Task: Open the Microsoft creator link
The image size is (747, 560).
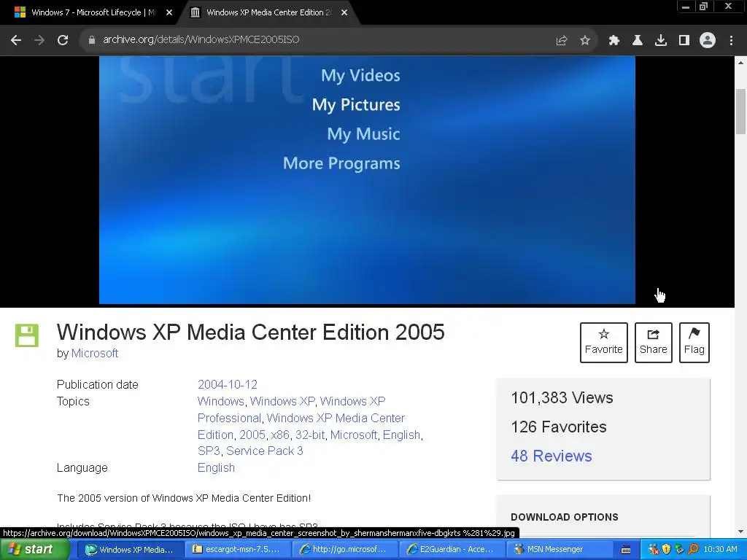Action: (95, 354)
